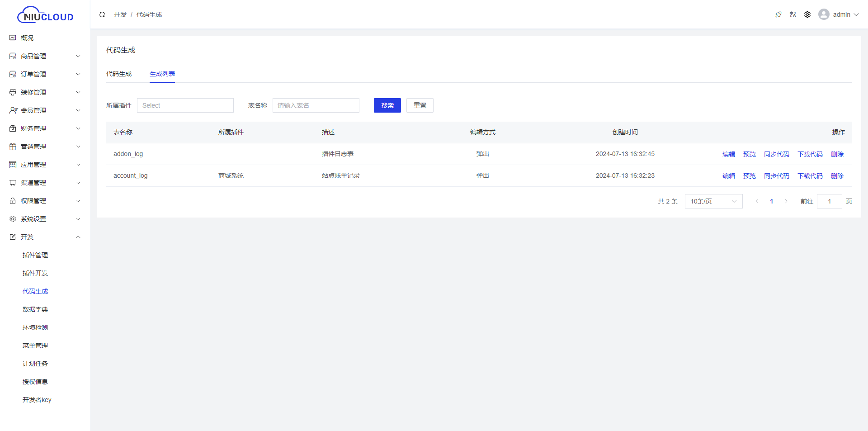
Task: Open the 10条/页 page size dropdown
Action: pyautogui.click(x=713, y=201)
